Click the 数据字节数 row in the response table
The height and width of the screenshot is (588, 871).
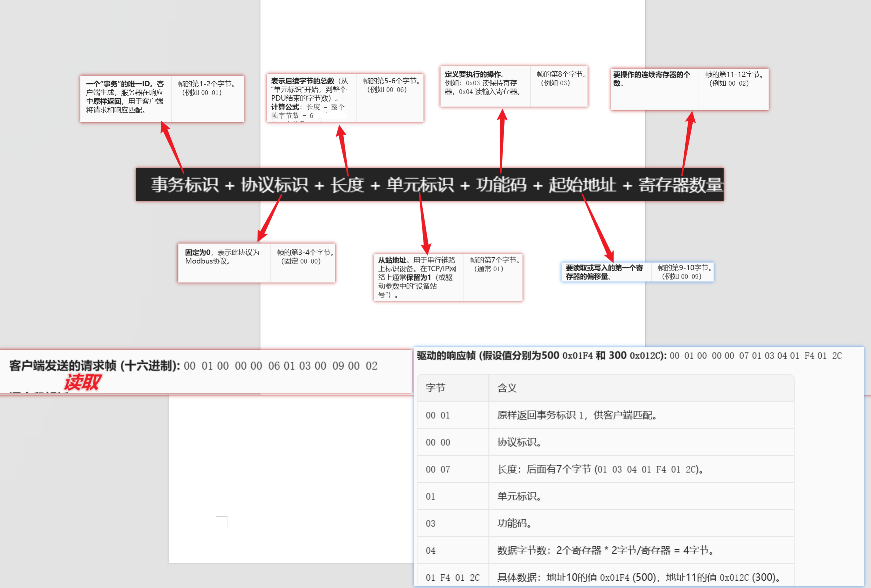[x=605, y=550]
